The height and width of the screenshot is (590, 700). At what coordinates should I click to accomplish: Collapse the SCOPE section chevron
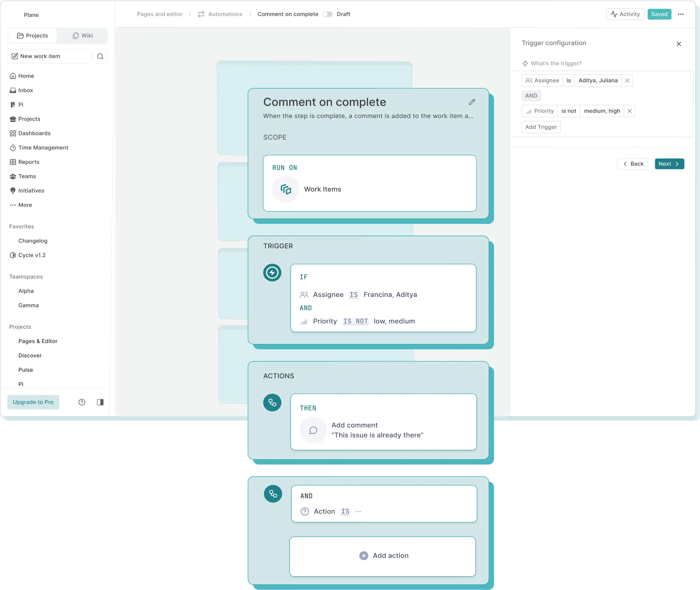[472, 137]
